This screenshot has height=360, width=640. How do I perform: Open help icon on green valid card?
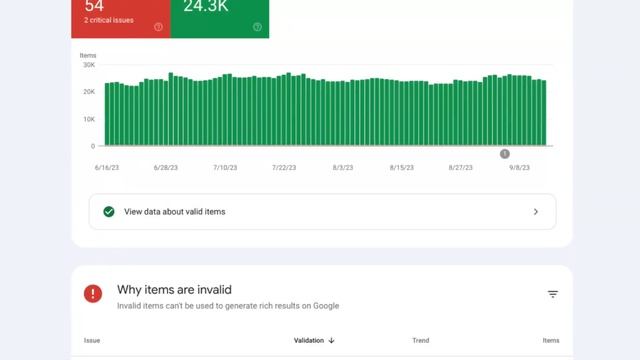click(257, 27)
